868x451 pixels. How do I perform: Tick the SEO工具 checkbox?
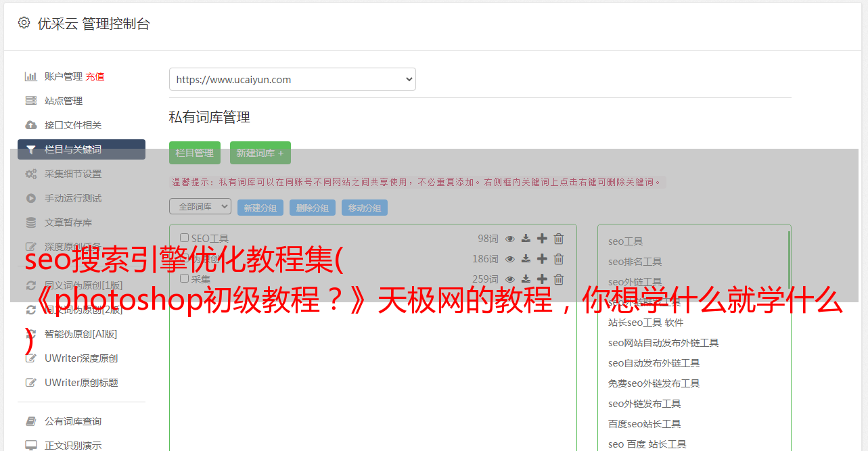tap(184, 238)
